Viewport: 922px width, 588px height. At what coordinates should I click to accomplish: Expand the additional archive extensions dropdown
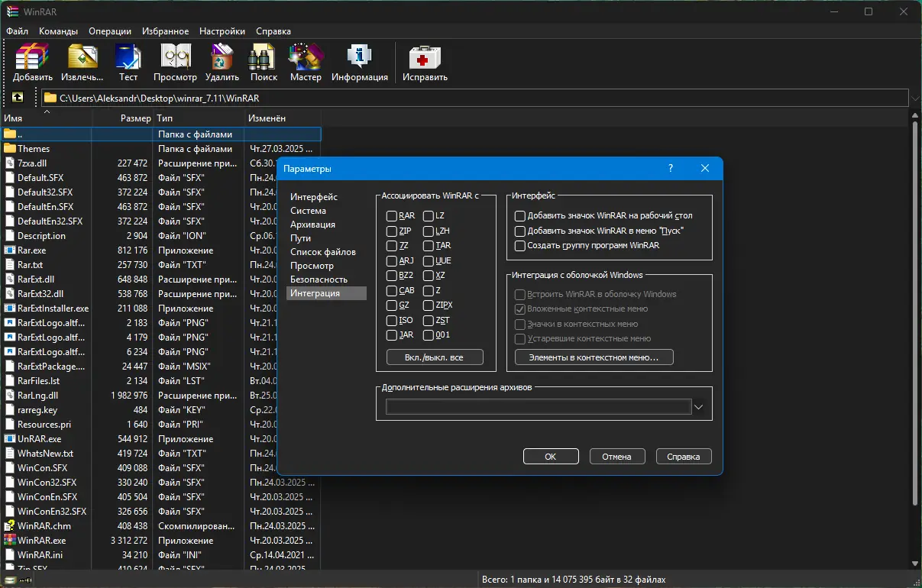coord(698,408)
